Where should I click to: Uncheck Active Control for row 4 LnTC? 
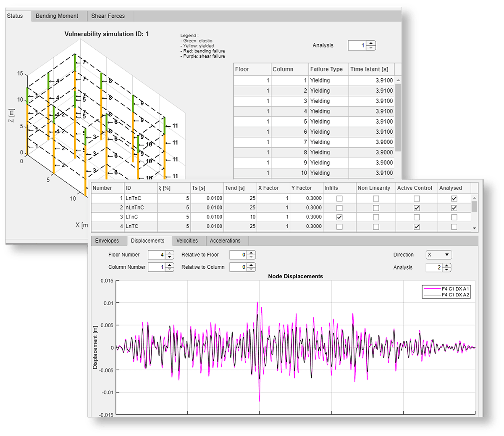[x=417, y=227]
